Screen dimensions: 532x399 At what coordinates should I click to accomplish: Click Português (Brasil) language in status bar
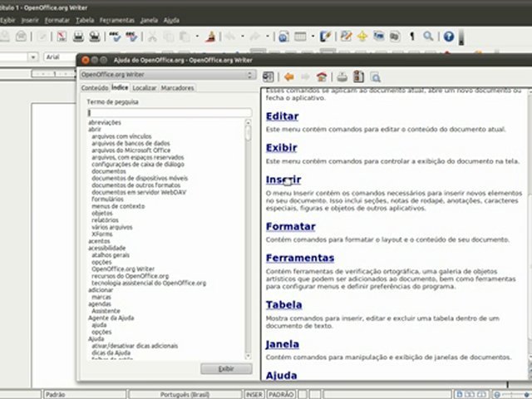(185, 395)
